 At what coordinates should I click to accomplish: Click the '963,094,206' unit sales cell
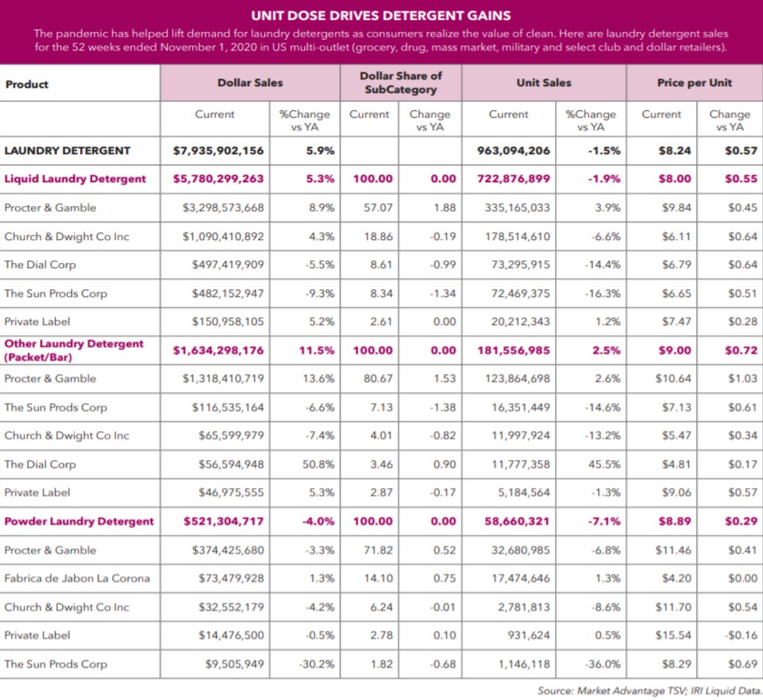[514, 151]
